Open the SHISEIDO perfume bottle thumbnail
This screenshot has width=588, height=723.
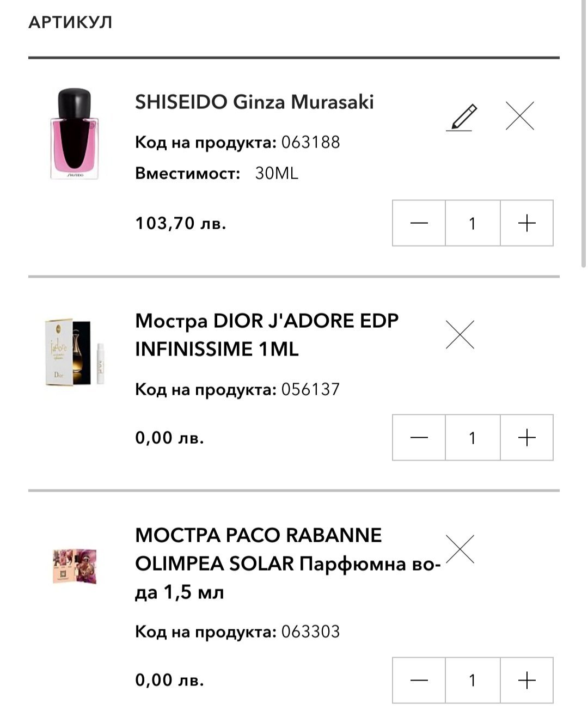coord(75,134)
